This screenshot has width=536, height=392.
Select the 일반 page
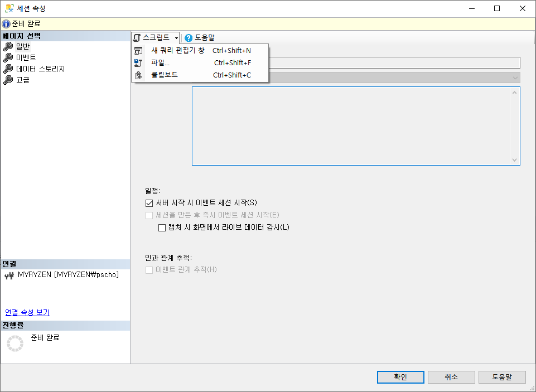[23, 46]
